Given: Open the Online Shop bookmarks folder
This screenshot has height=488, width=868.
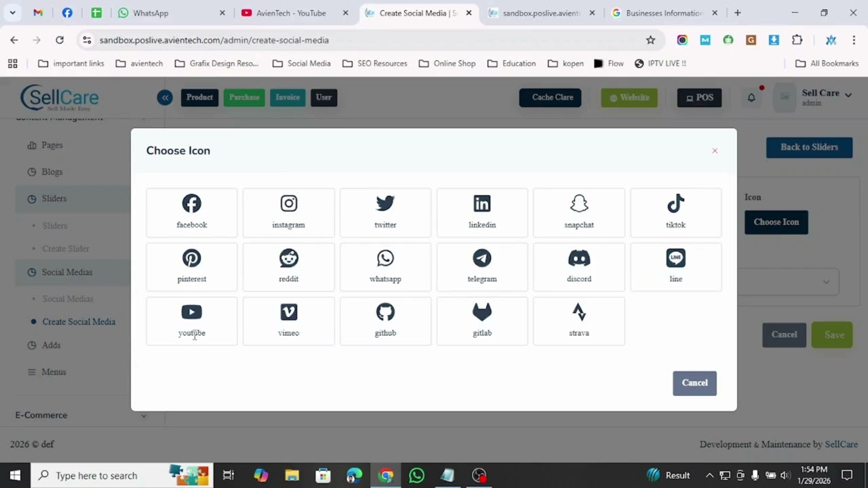Looking at the screenshot, I should [447, 64].
